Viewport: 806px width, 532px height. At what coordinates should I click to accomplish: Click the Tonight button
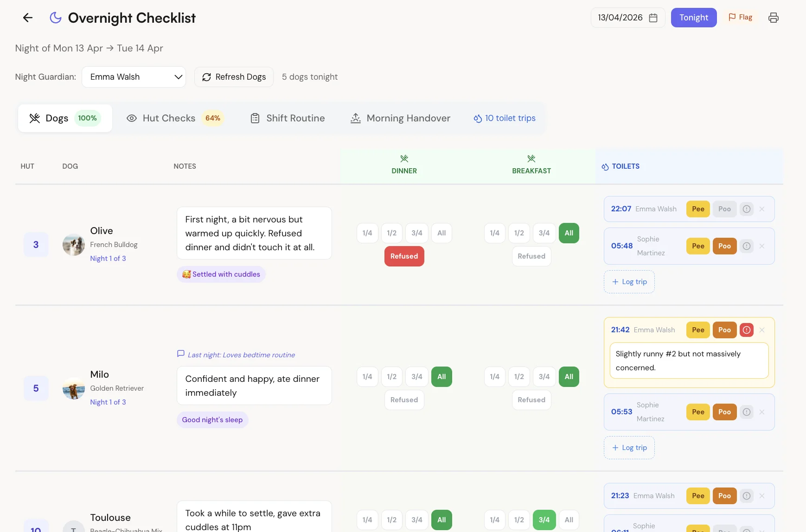coord(694,18)
